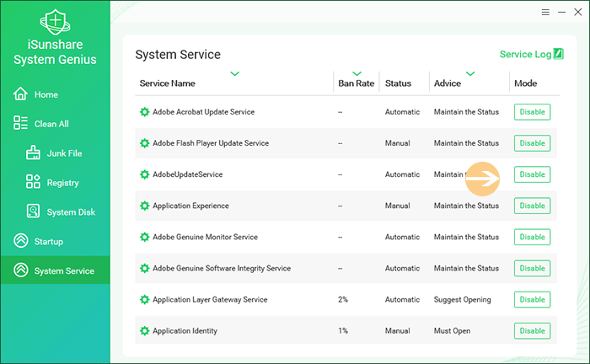Image resolution: width=590 pixels, height=364 pixels.
Task: Open the Clean All section
Action: pos(51,124)
